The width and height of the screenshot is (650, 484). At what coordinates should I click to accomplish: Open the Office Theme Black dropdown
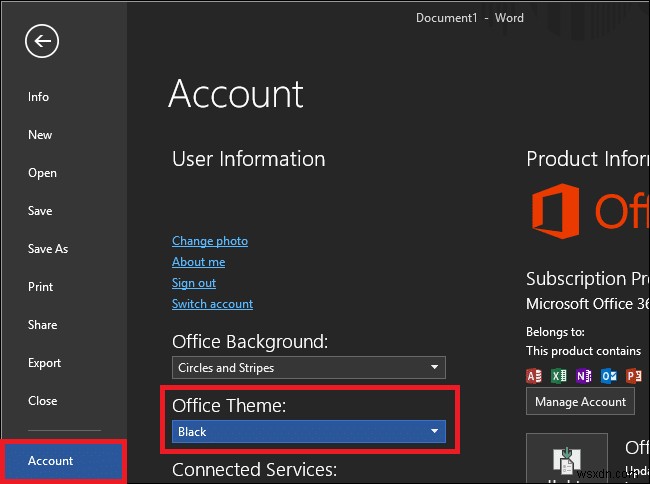[309, 431]
